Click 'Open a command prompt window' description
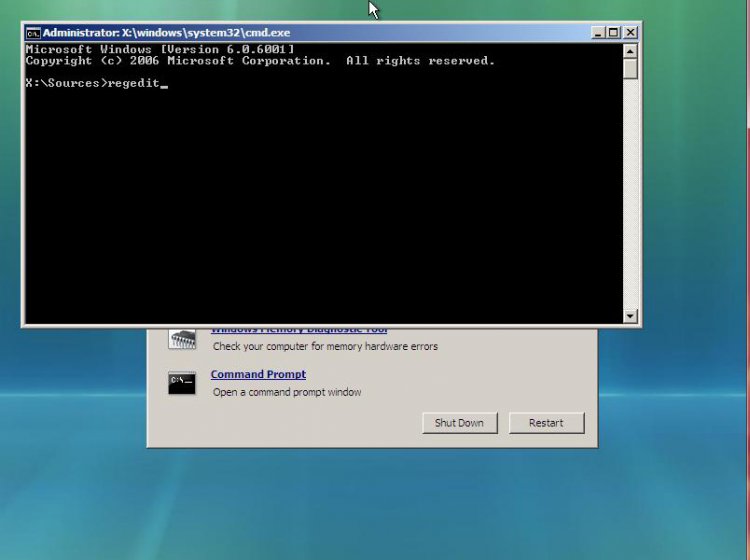This screenshot has height=560, width=750. pyautogui.click(x=287, y=392)
